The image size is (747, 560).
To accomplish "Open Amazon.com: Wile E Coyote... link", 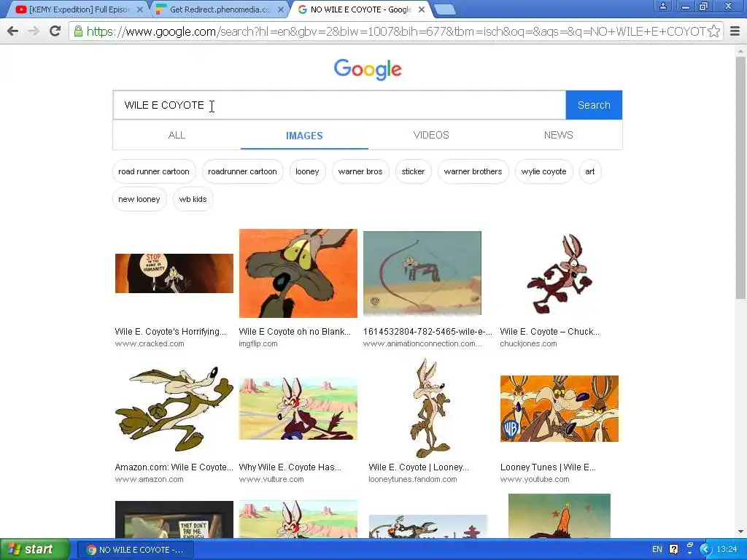I will click(174, 467).
